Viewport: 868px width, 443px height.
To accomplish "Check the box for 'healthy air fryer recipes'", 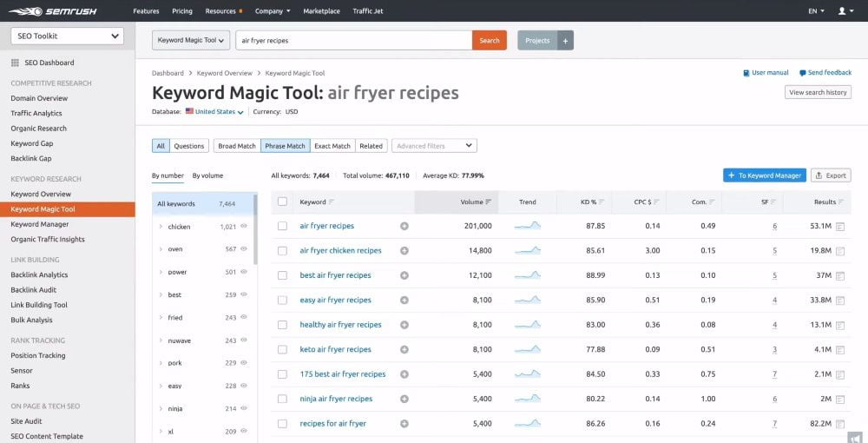I will click(282, 325).
